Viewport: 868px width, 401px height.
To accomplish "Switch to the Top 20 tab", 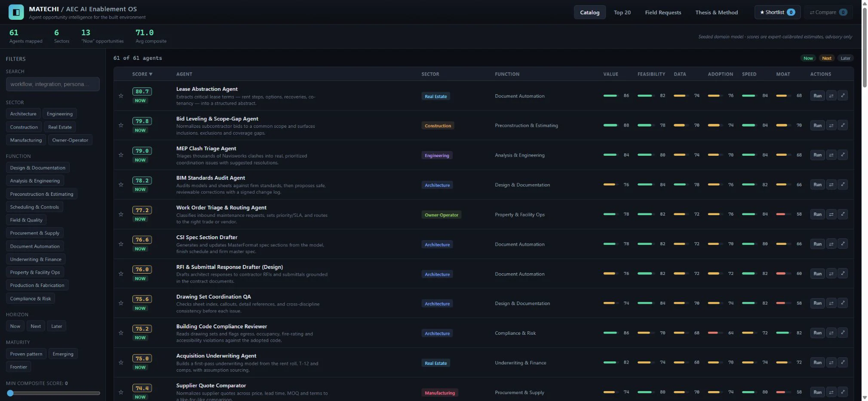I will pyautogui.click(x=622, y=12).
